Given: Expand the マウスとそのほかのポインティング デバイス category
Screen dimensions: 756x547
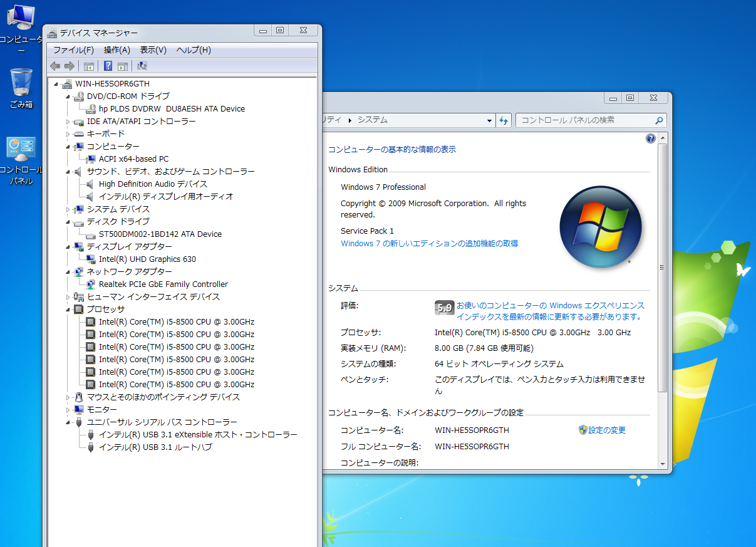Looking at the screenshot, I should 68,397.
